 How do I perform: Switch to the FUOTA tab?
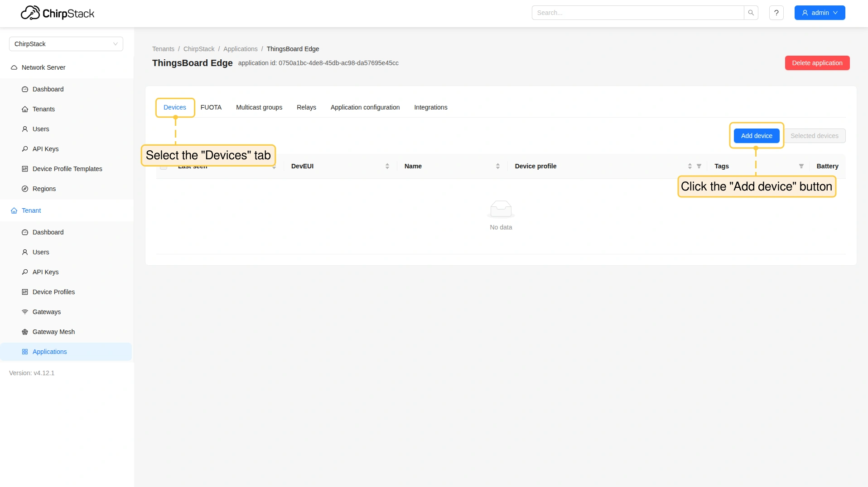pos(211,107)
